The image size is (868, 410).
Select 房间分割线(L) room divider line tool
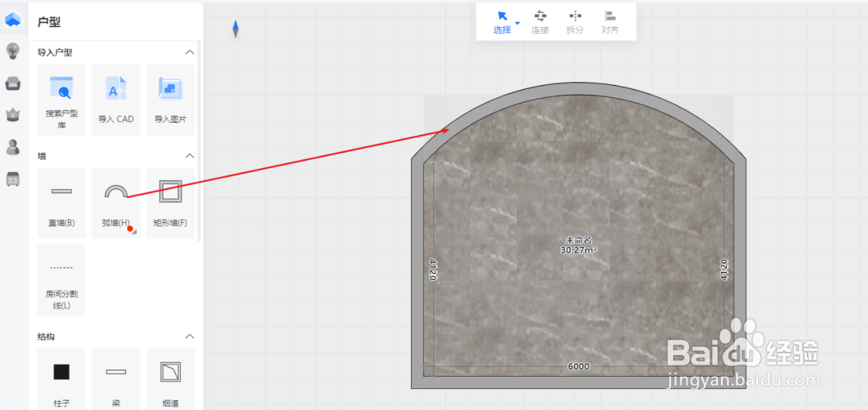62,280
